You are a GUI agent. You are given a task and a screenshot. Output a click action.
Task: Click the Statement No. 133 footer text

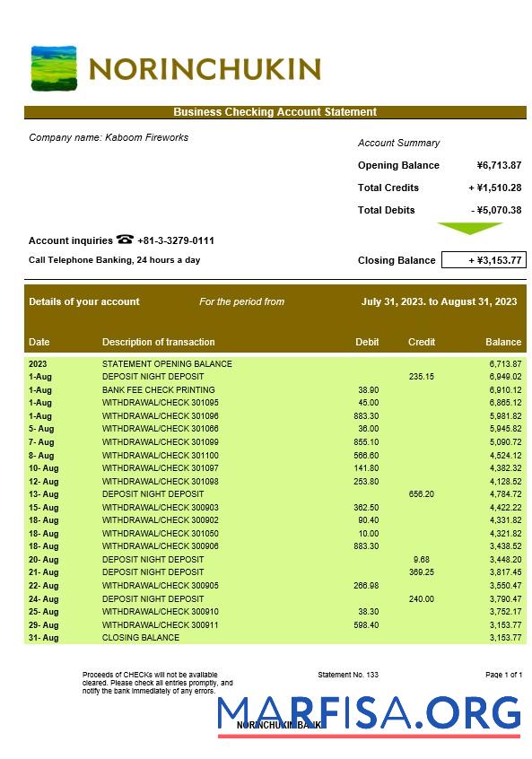(x=348, y=675)
